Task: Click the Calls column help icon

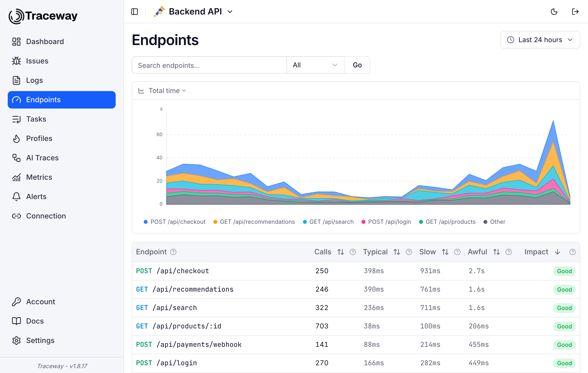Action: 353,252
